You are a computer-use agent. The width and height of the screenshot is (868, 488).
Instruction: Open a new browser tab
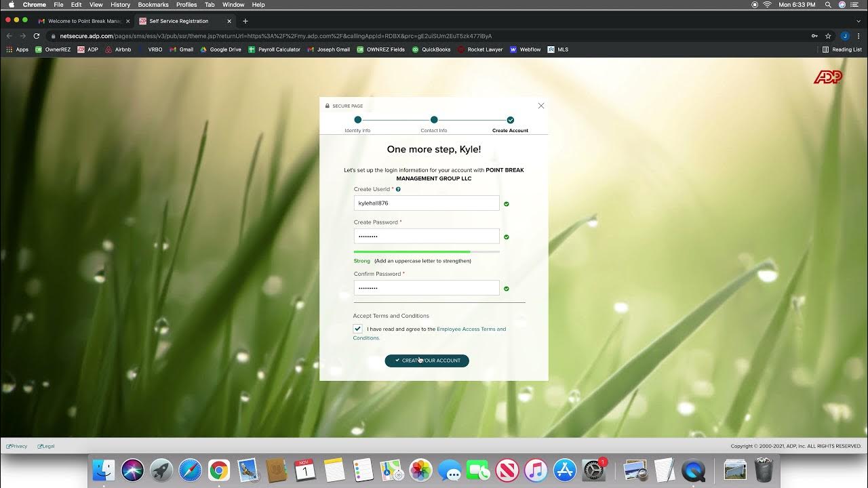[245, 21]
